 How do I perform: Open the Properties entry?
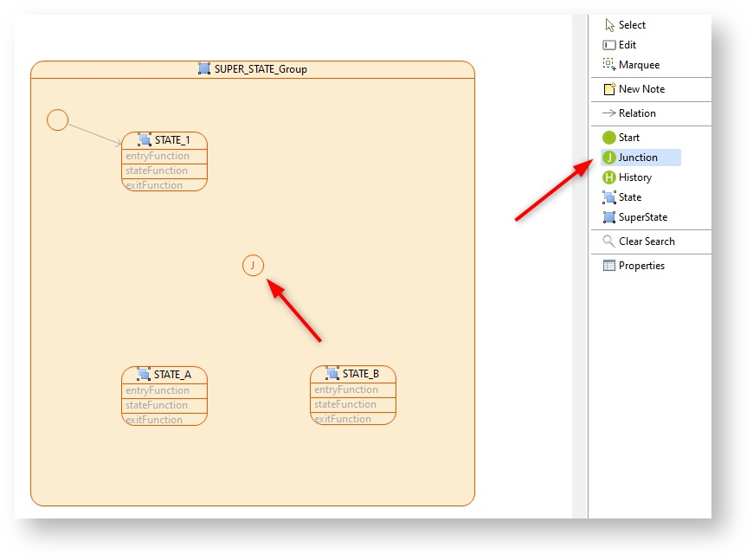[x=640, y=266]
